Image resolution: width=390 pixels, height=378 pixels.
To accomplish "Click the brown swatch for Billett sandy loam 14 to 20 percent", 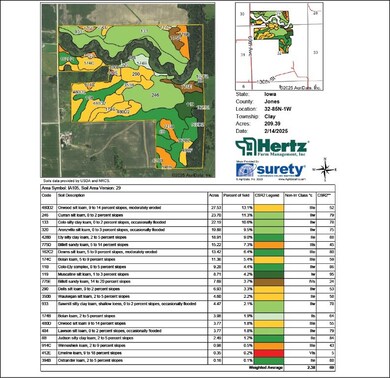I will click(x=269, y=282).
